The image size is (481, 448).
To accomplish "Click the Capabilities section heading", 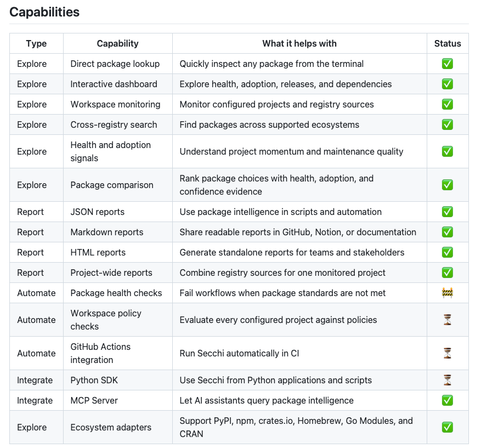I will [44, 12].
